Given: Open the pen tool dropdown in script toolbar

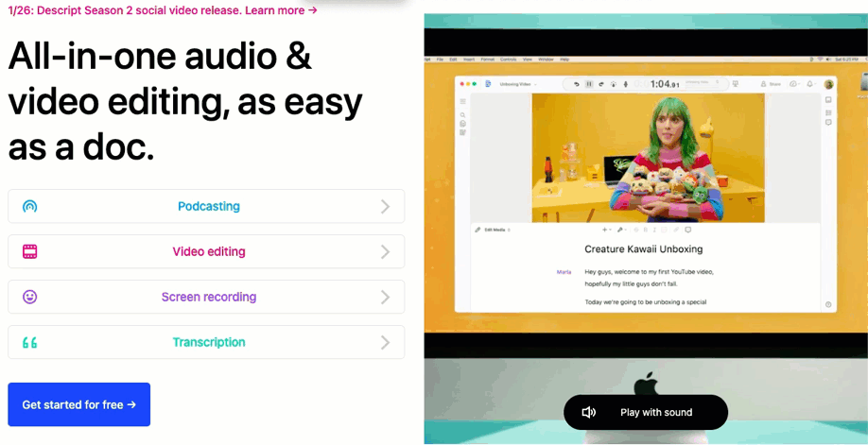Looking at the screenshot, I should [622, 230].
